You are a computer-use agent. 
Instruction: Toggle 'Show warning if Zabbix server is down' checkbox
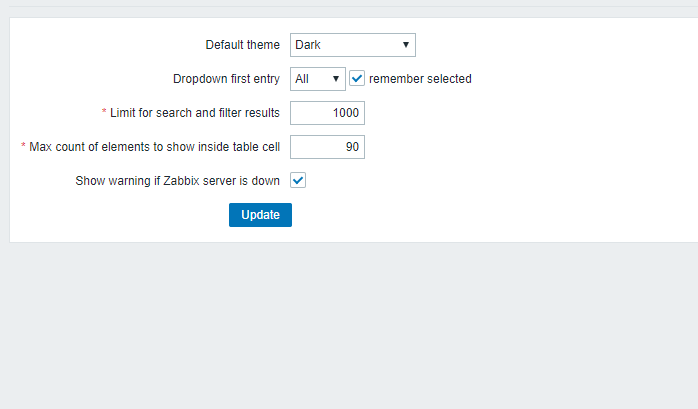coord(298,181)
